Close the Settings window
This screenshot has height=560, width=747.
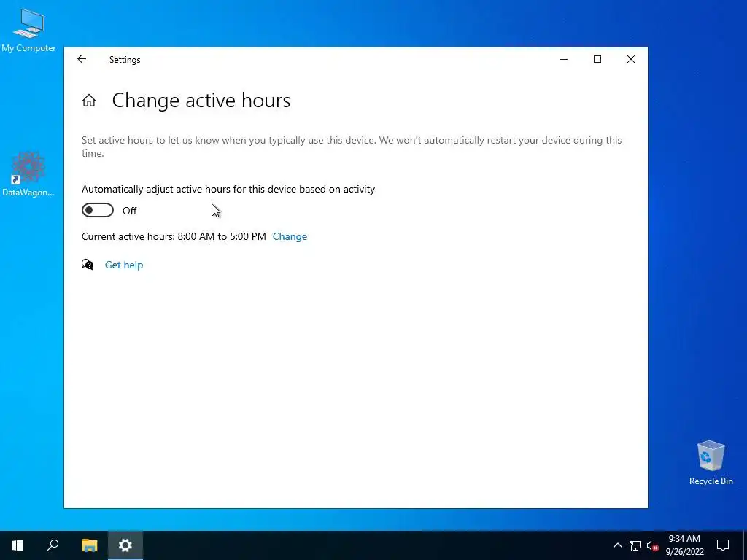[631, 59]
